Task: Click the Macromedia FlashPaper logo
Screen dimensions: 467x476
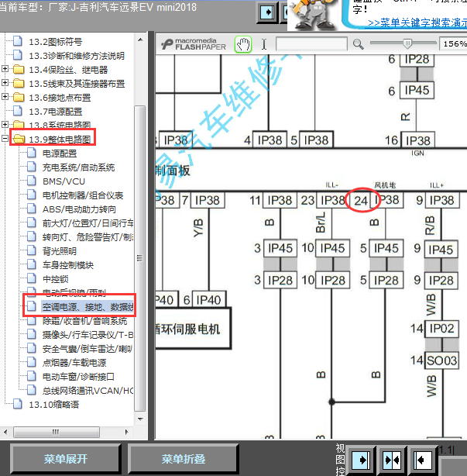Action: 194,44
